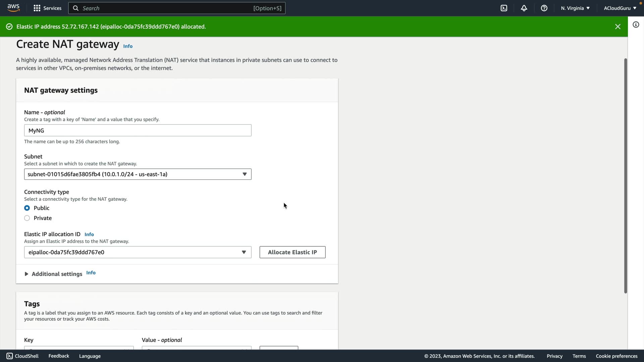Viewport: 644px width, 362px height.
Task: Click the Name input field containing MyNG
Action: pos(138,130)
